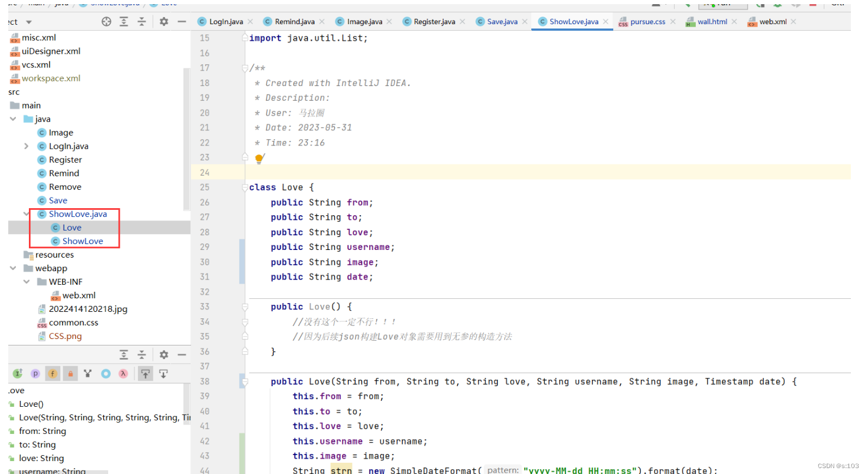The height and width of the screenshot is (474, 868).
Task: Select vcs.xml file
Action: tap(36, 65)
